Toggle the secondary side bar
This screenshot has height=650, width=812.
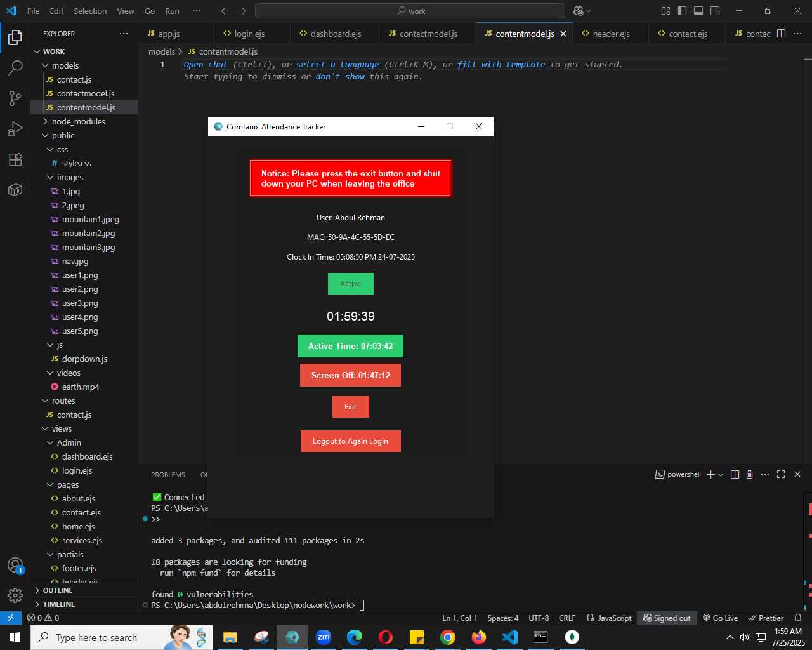(x=715, y=11)
